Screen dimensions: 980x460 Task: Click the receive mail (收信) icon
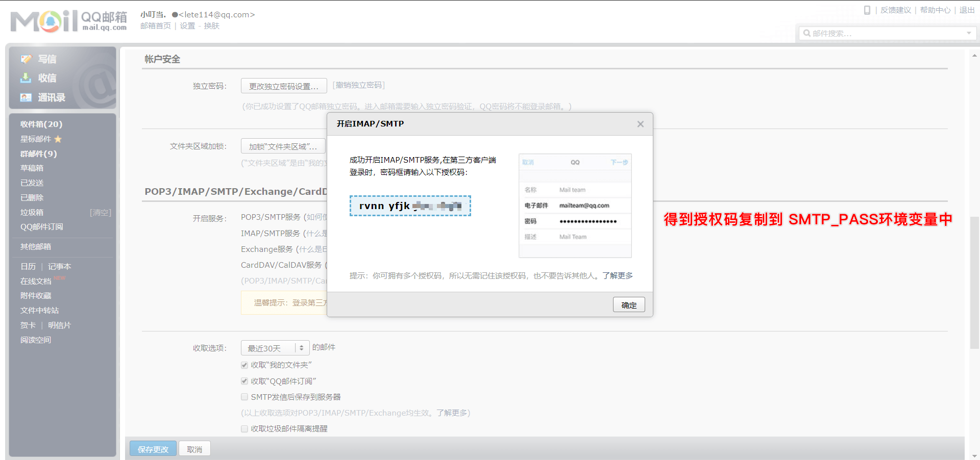tap(26, 78)
